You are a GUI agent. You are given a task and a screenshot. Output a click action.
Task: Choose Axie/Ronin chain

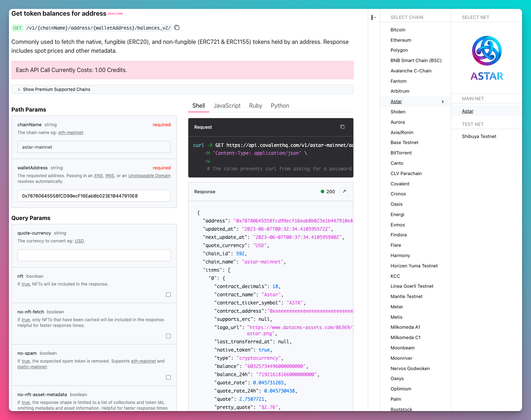tap(402, 133)
